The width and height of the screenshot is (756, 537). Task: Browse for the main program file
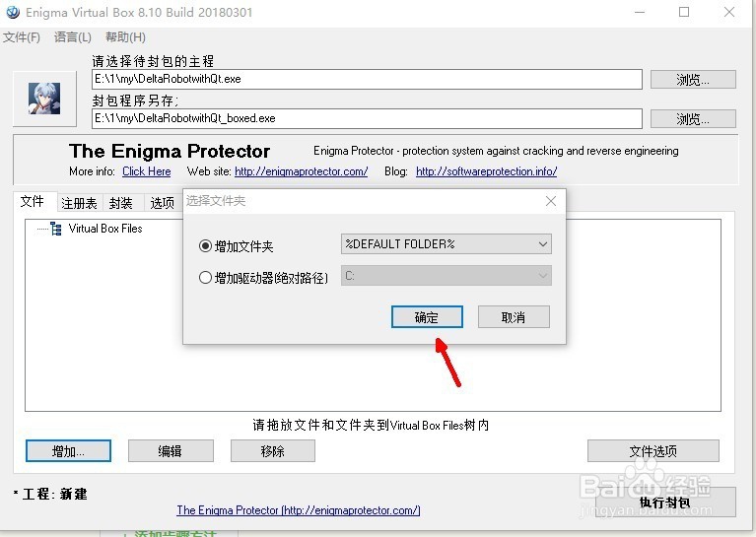pyautogui.click(x=693, y=80)
